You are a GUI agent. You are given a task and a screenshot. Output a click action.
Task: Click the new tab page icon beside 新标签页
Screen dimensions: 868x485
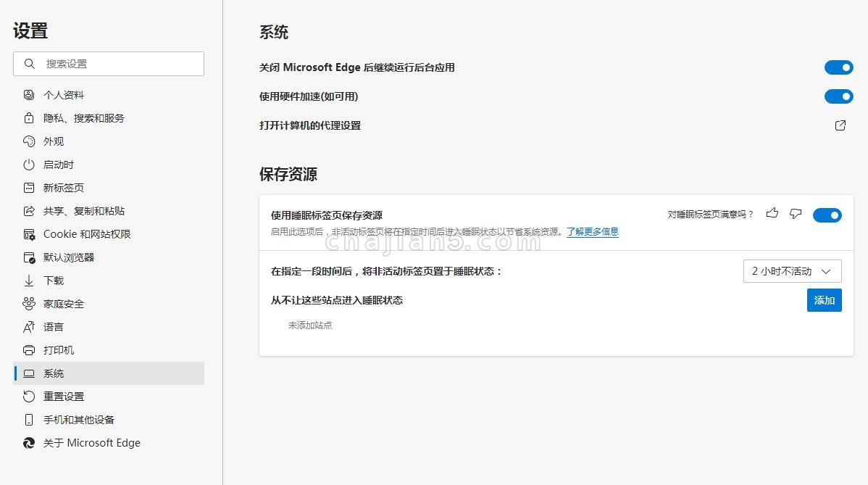pyautogui.click(x=29, y=188)
